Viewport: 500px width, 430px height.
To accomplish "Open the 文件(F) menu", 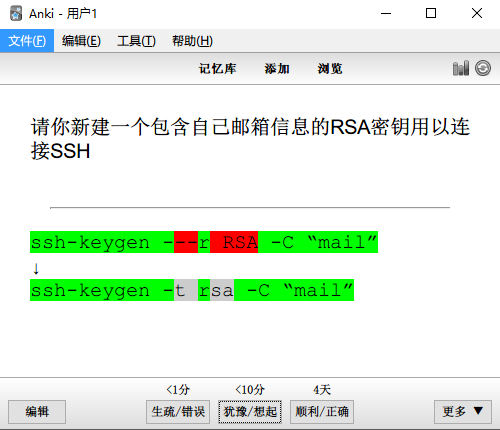I will point(27,41).
